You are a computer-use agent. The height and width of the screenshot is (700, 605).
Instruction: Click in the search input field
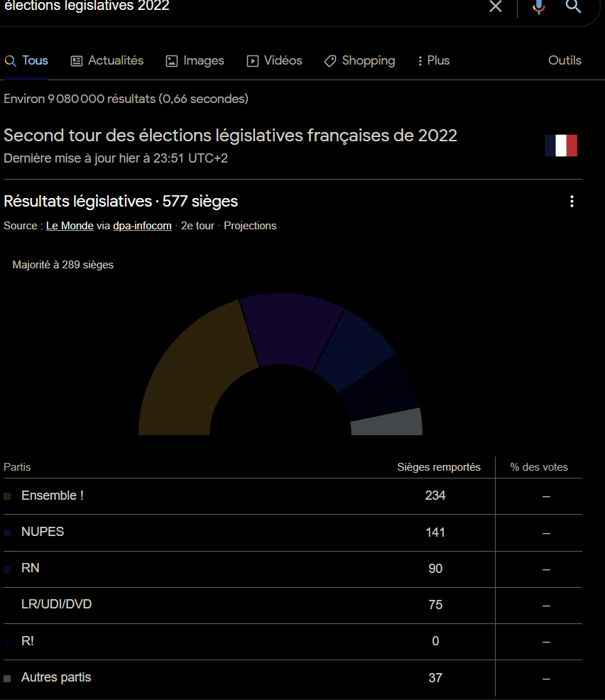tap(241, 6)
